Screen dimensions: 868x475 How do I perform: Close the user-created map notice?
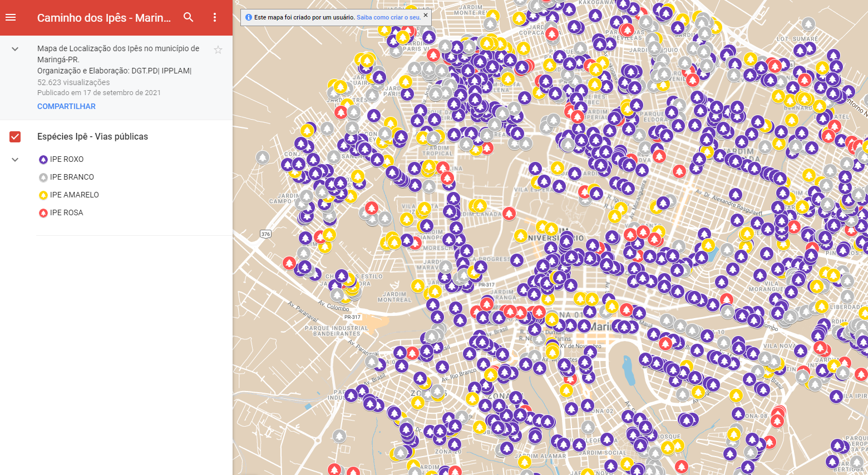(x=426, y=15)
